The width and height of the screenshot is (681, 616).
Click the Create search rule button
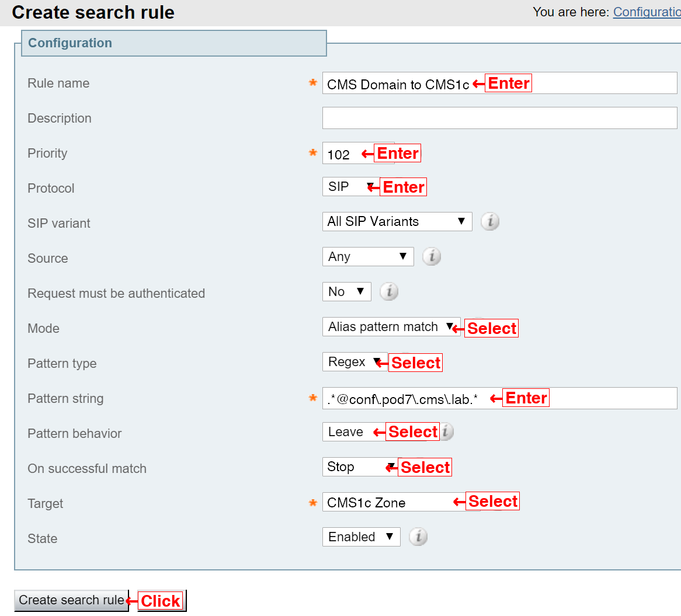pyautogui.click(x=71, y=600)
